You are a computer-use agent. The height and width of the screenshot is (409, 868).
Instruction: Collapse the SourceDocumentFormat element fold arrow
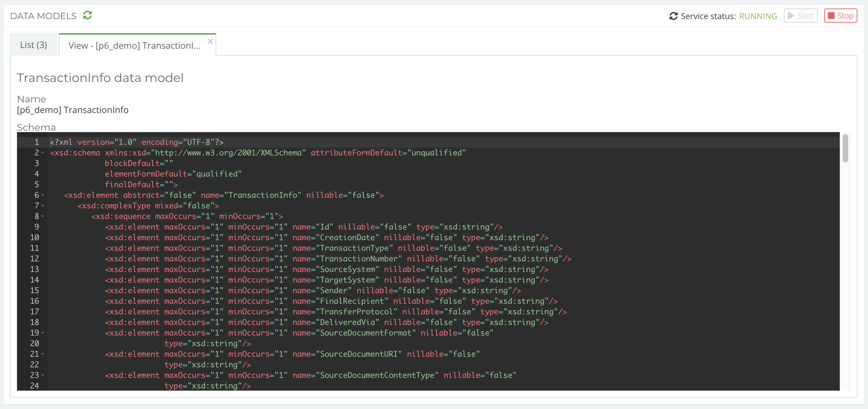(x=43, y=333)
